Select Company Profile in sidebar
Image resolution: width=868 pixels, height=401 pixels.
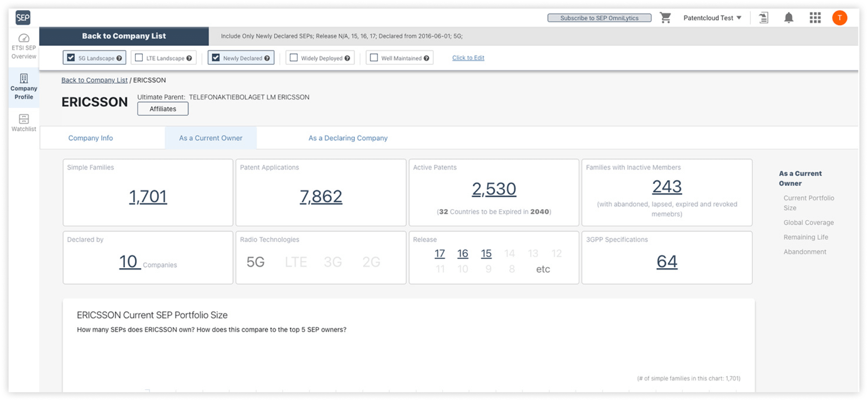(24, 87)
